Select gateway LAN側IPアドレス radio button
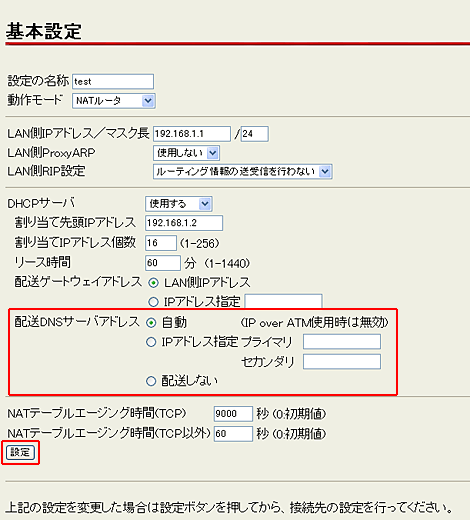 click(153, 283)
